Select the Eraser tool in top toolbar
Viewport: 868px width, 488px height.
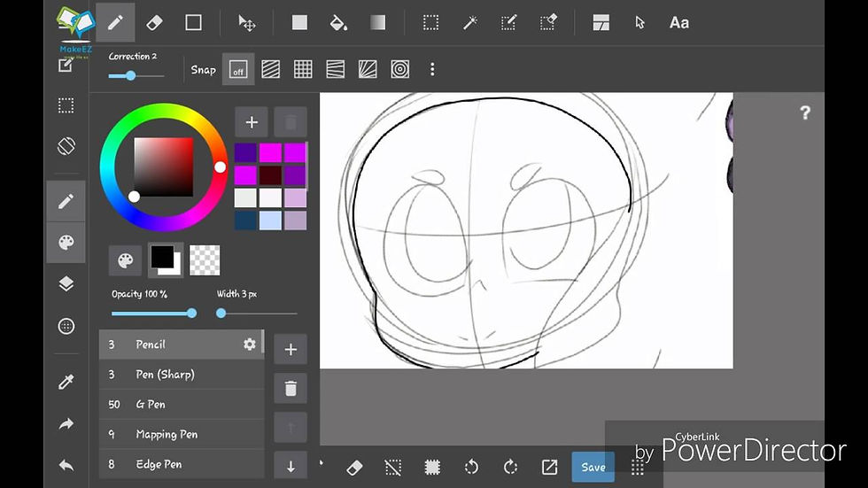(154, 23)
